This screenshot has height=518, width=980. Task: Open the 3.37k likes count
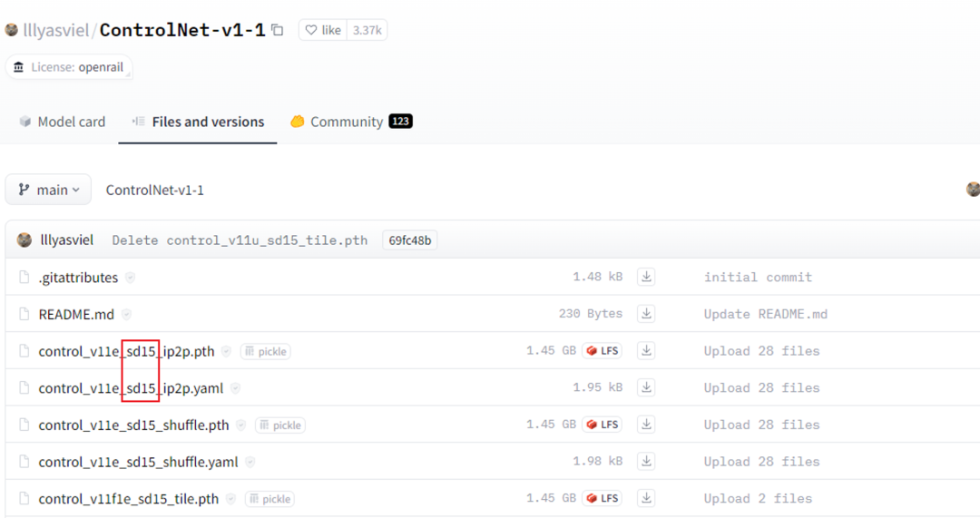[x=367, y=30]
